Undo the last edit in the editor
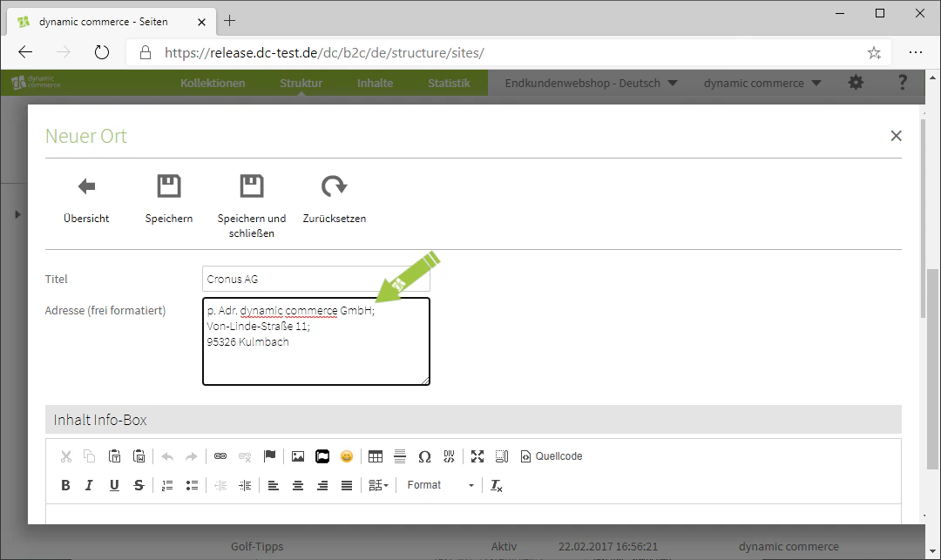This screenshot has width=941, height=560. point(167,456)
